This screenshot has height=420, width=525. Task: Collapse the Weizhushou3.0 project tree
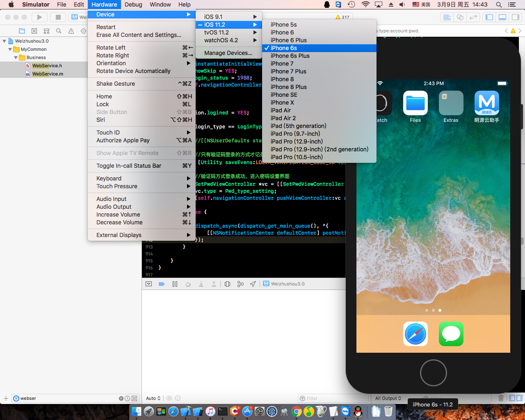pyautogui.click(x=4, y=41)
